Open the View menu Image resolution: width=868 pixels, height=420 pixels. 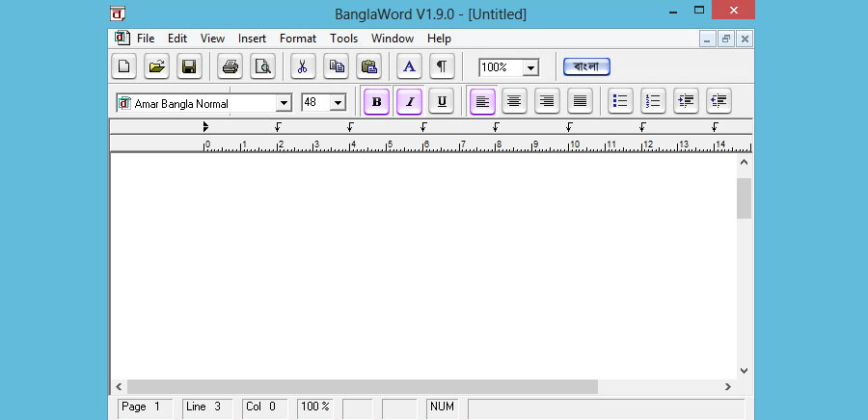212,39
